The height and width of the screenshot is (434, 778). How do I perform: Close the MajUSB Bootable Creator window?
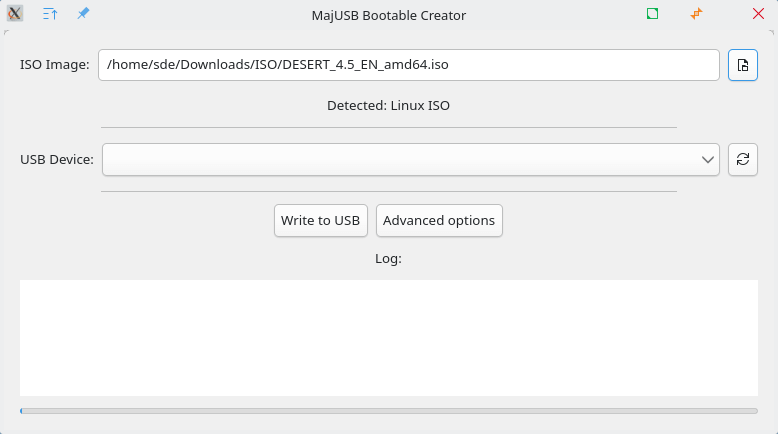(x=758, y=15)
